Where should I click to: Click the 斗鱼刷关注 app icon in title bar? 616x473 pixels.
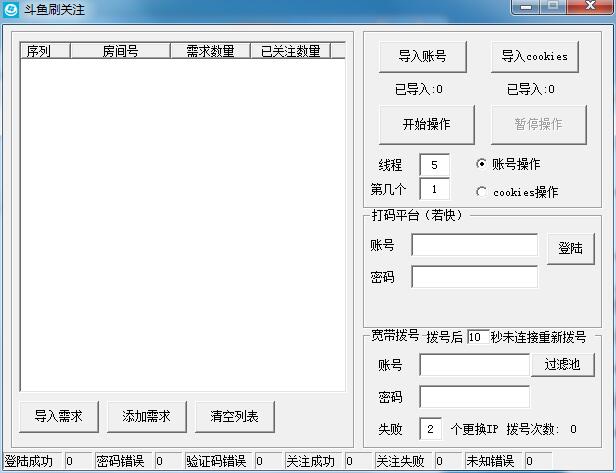click(11, 9)
